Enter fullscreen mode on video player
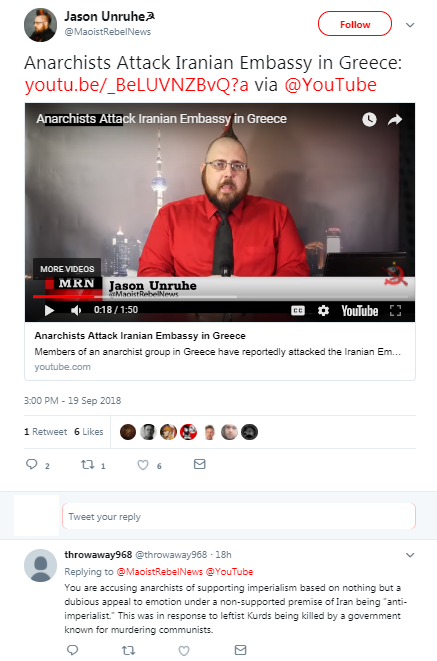 click(395, 311)
